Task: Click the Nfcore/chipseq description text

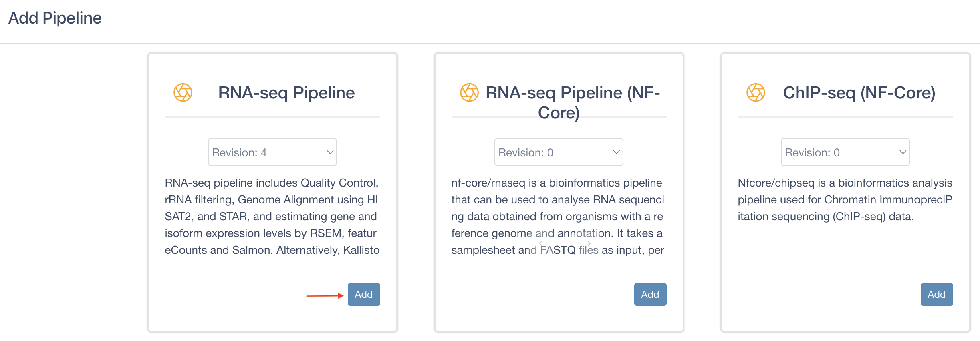Action: 845,199
